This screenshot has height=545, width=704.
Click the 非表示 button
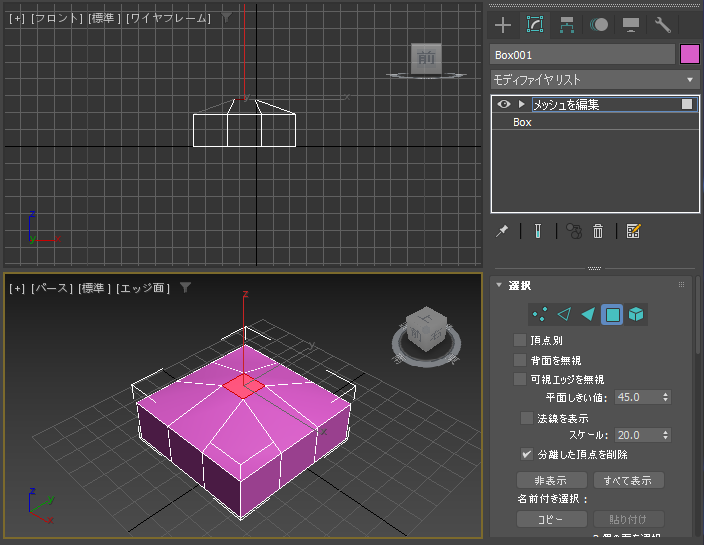tap(551, 480)
